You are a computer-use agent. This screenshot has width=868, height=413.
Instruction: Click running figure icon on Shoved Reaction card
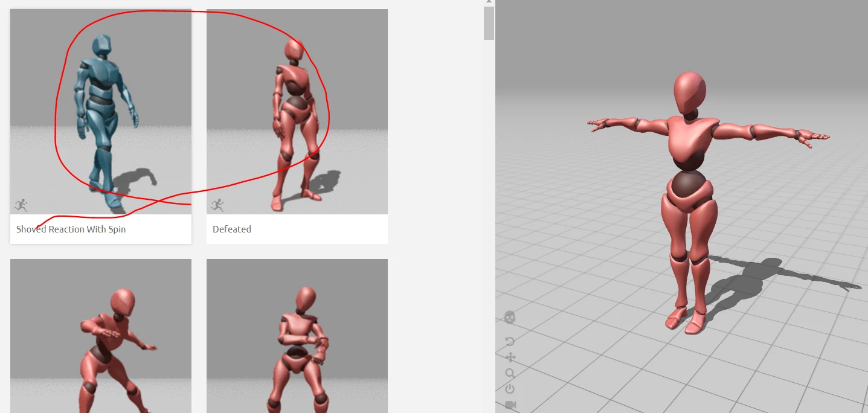tap(21, 205)
